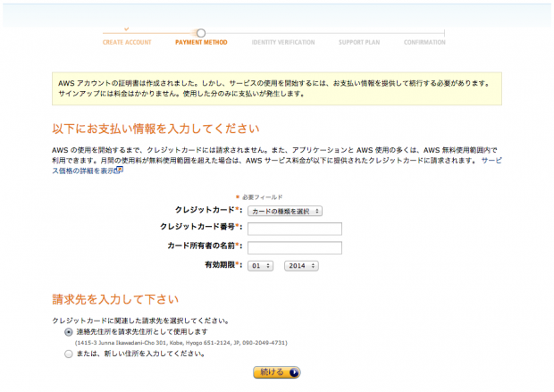Click the external link icon after pricing link
554x392 pixels.
coord(120,171)
